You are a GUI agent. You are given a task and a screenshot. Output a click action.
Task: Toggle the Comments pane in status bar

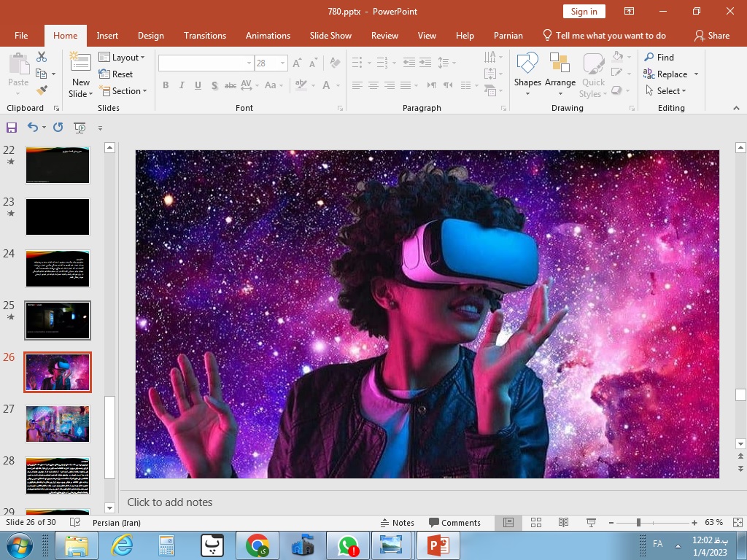coord(454,523)
